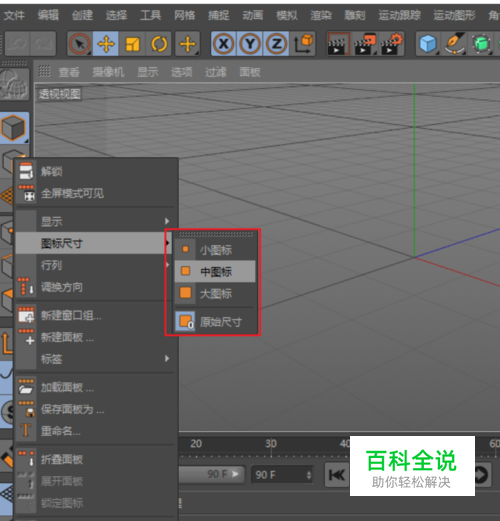This screenshot has height=521, width=500.
Task: Open the 雕刻 menu
Action: click(355, 15)
